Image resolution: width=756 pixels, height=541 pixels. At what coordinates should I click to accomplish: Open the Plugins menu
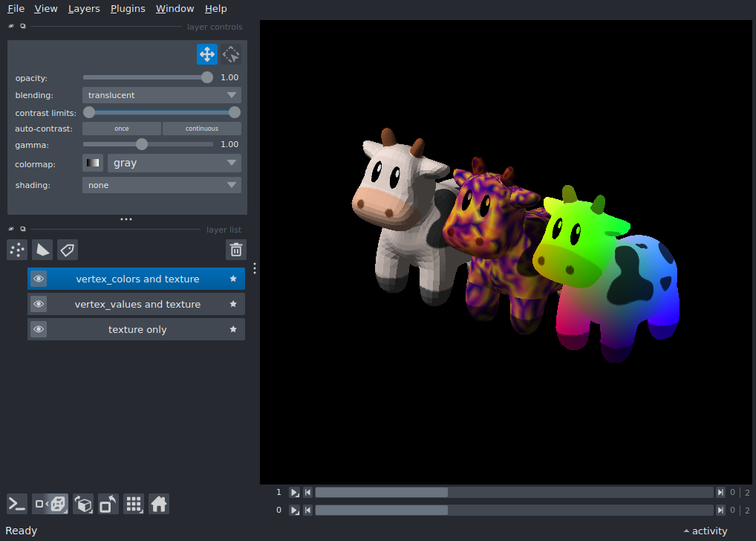(128, 9)
